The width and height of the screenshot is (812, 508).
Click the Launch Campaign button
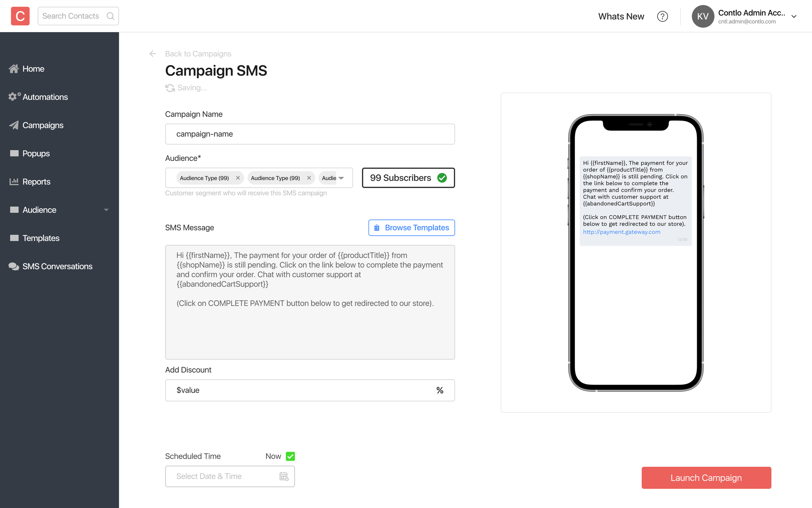point(706,478)
